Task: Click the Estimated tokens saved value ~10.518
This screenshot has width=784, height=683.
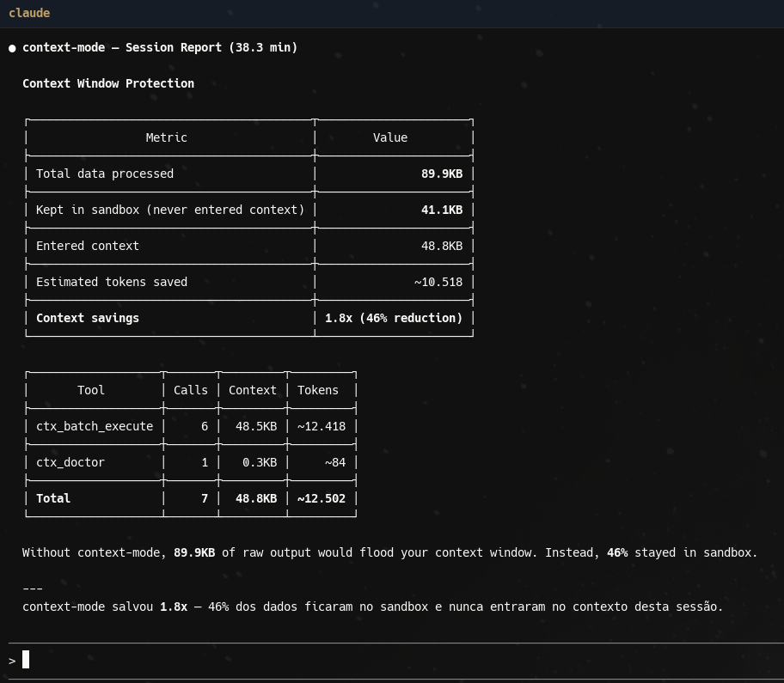Action: (x=438, y=282)
